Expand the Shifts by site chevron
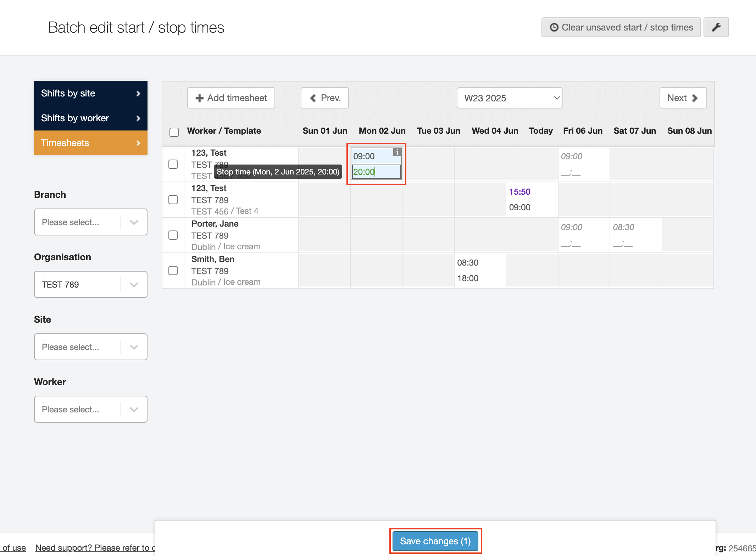 pyautogui.click(x=138, y=93)
